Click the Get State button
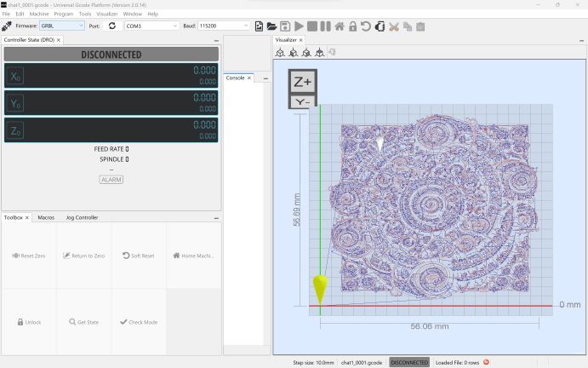This screenshot has height=368, width=588. [x=83, y=322]
